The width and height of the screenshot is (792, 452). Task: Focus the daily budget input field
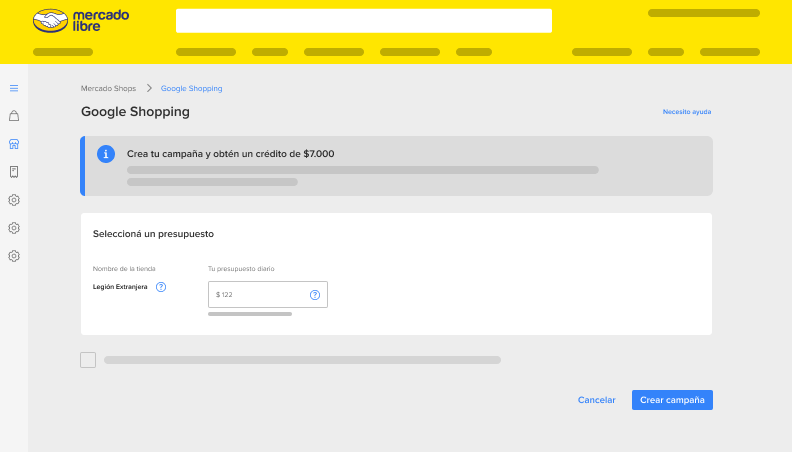tap(268, 294)
